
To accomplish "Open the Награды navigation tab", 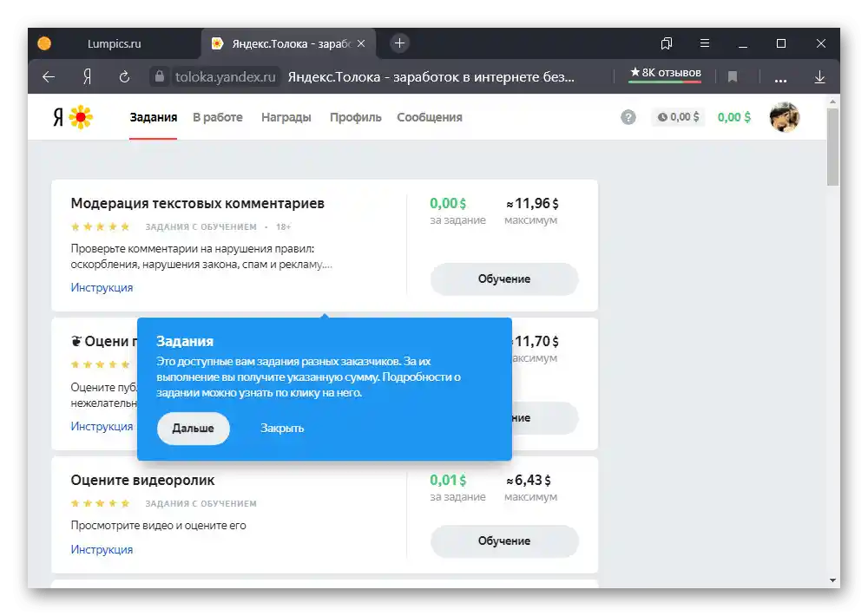I will tap(286, 117).
